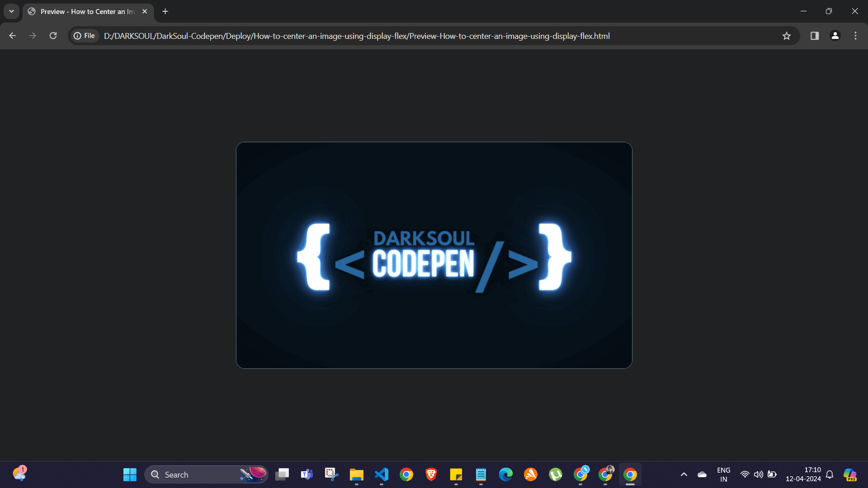Check battery status icon
Screen dimensions: 868x488
click(x=772, y=474)
